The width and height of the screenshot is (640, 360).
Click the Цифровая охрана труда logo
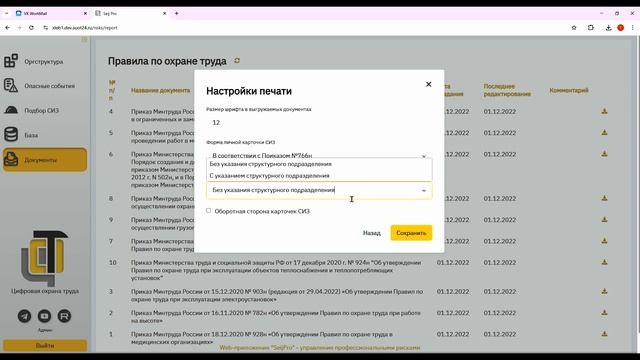click(45, 258)
